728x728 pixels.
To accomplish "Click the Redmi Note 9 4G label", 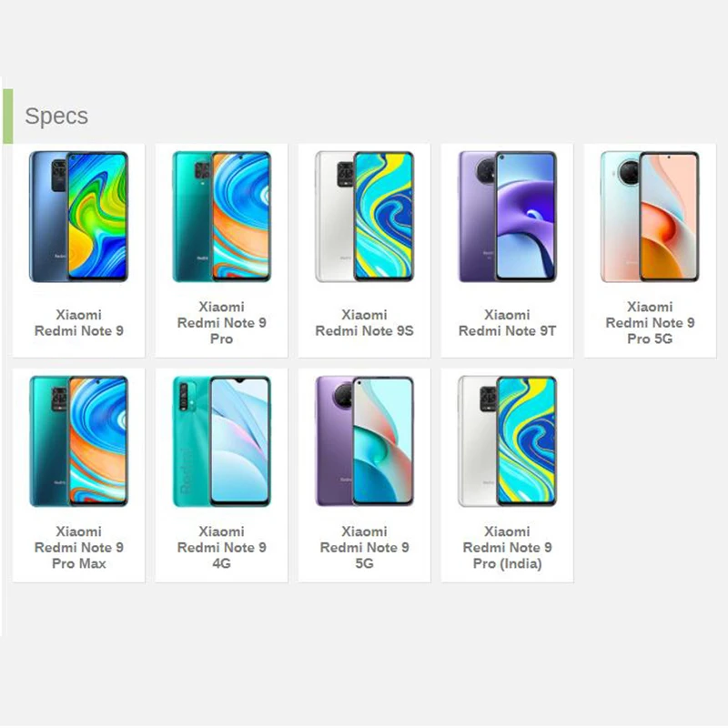I will [x=221, y=548].
